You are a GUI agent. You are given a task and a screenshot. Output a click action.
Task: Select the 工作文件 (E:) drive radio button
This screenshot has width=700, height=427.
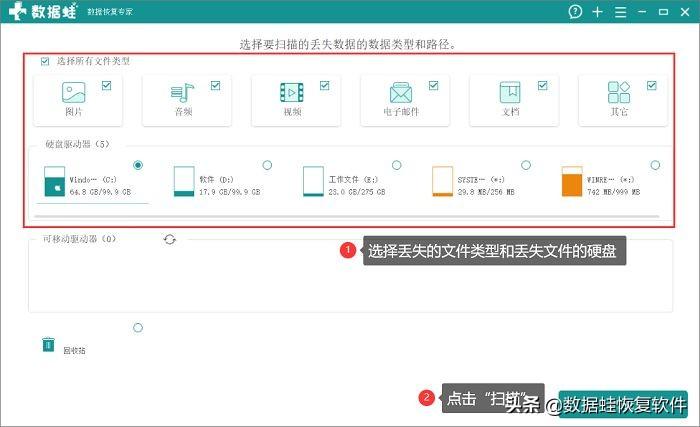pos(396,165)
